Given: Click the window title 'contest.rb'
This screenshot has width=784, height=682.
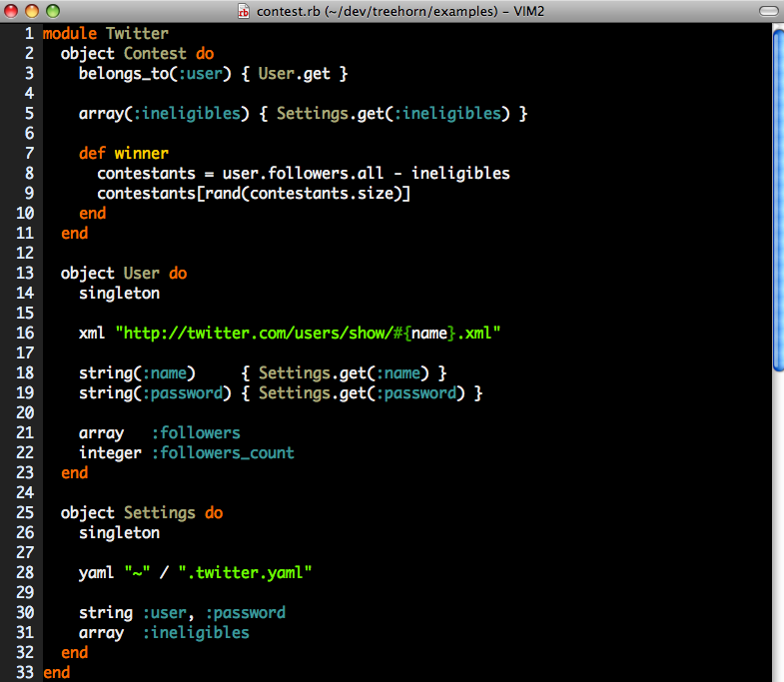Looking at the screenshot, I should [288, 11].
